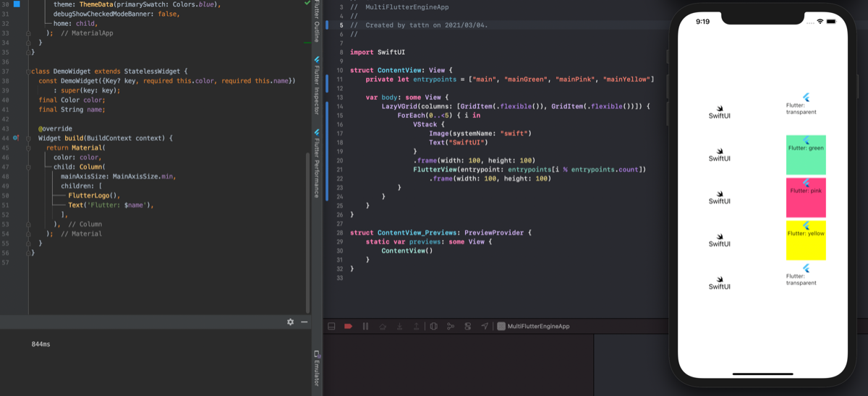Click FlutterLogo() on line 50
This screenshot has height=396, width=868.
click(93, 196)
